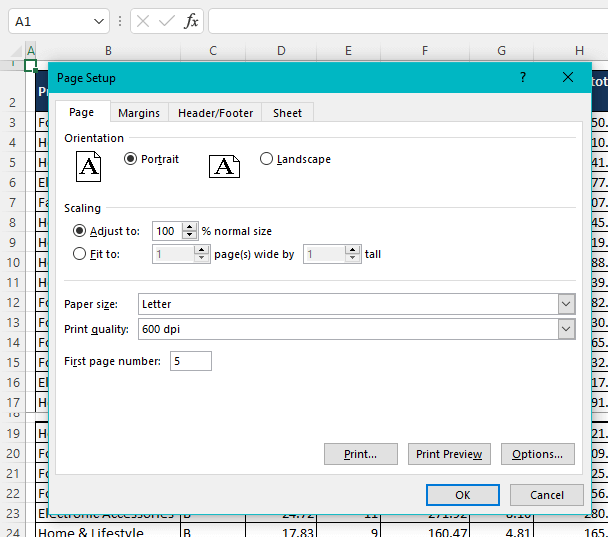This screenshot has height=537, width=608.
Task: Increase the pages wide value
Action: tap(201, 250)
